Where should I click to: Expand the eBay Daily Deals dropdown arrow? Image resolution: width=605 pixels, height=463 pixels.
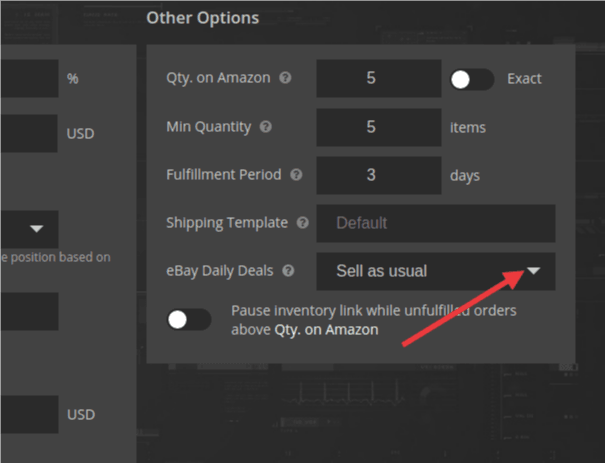pos(534,271)
